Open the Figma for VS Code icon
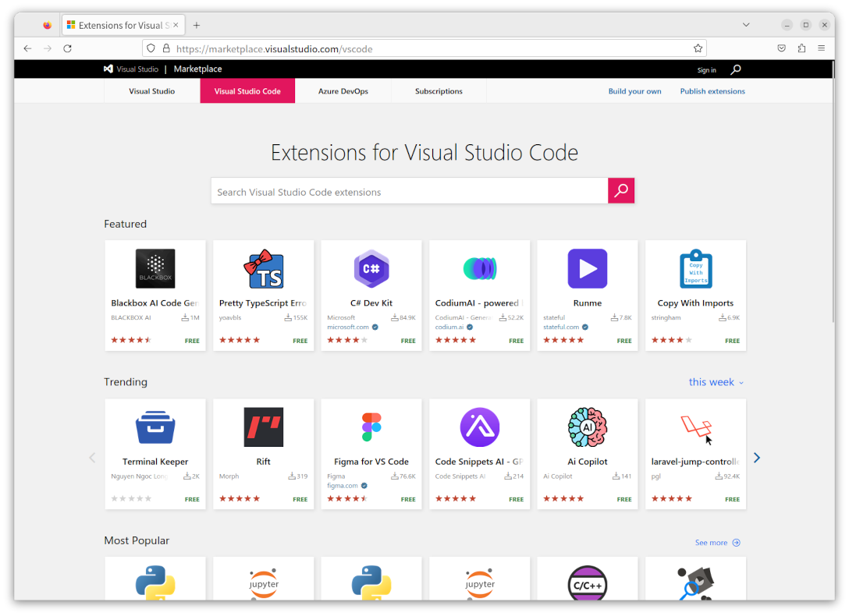849x616 pixels. pyautogui.click(x=371, y=427)
